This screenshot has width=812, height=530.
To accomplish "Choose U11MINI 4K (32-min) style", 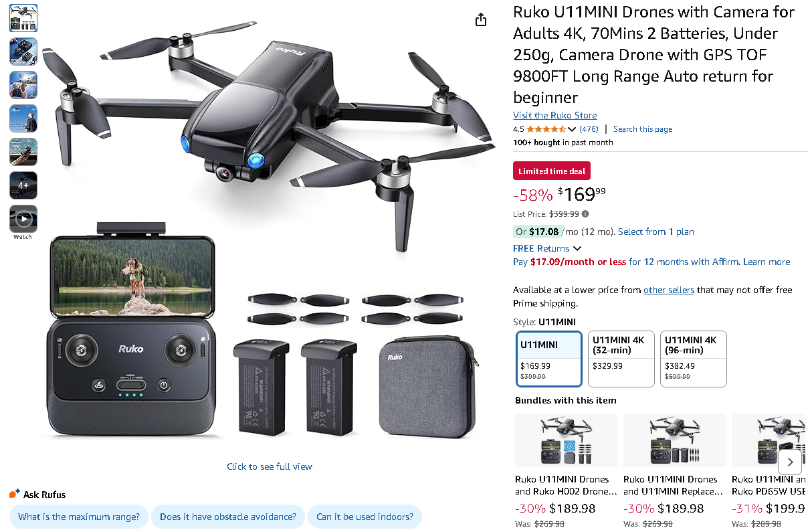I will tap(621, 359).
